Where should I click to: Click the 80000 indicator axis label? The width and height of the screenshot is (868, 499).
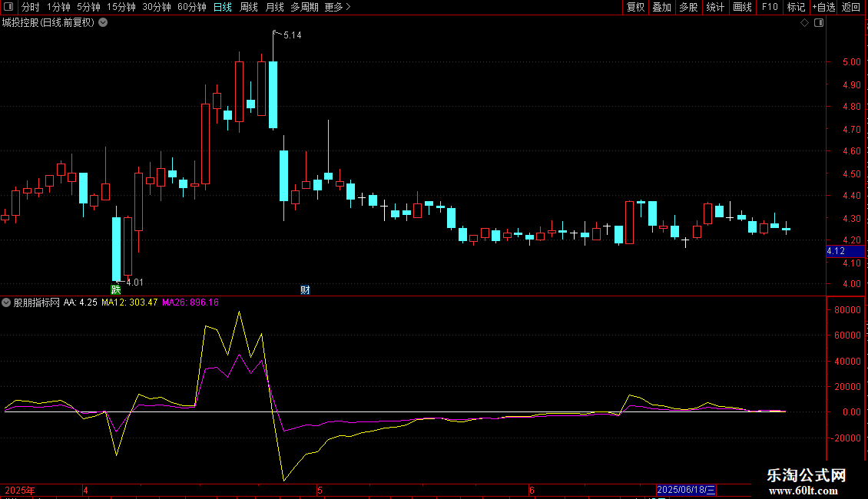847,310
